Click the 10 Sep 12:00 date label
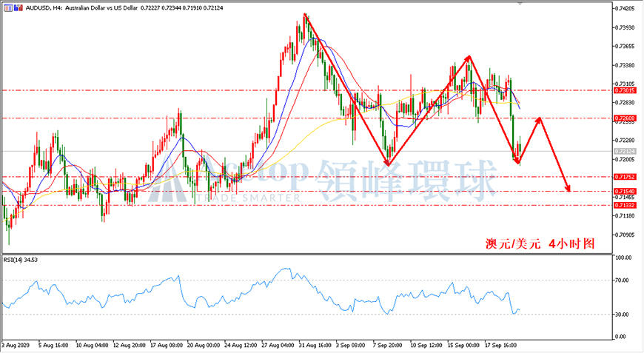Screen dimensions: 644x353 coord(426,345)
